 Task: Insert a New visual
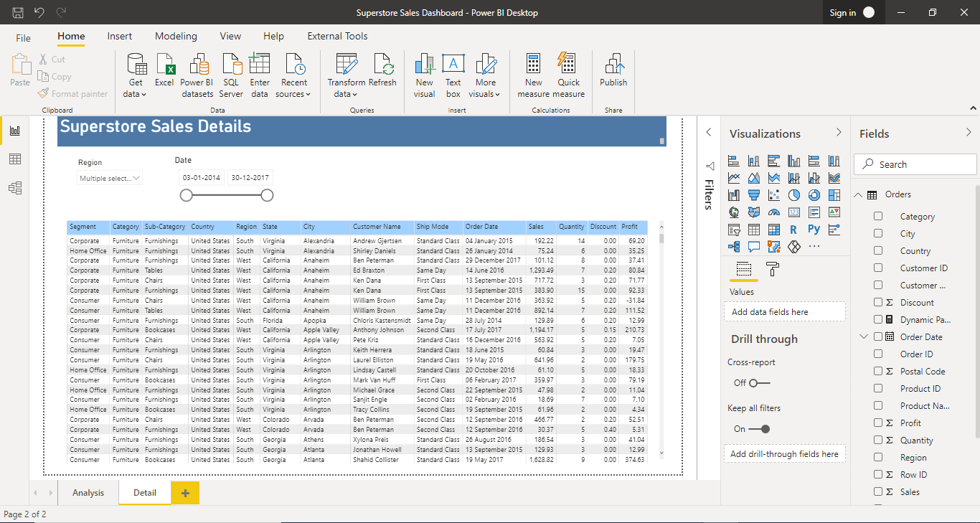(x=424, y=75)
